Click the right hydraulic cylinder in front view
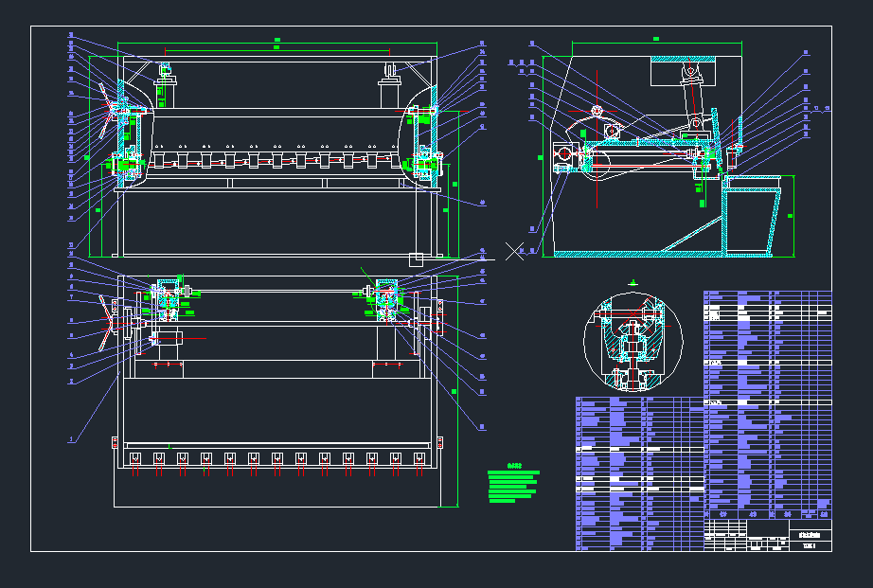Screen dimensions: 873x588 pos(390,91)
